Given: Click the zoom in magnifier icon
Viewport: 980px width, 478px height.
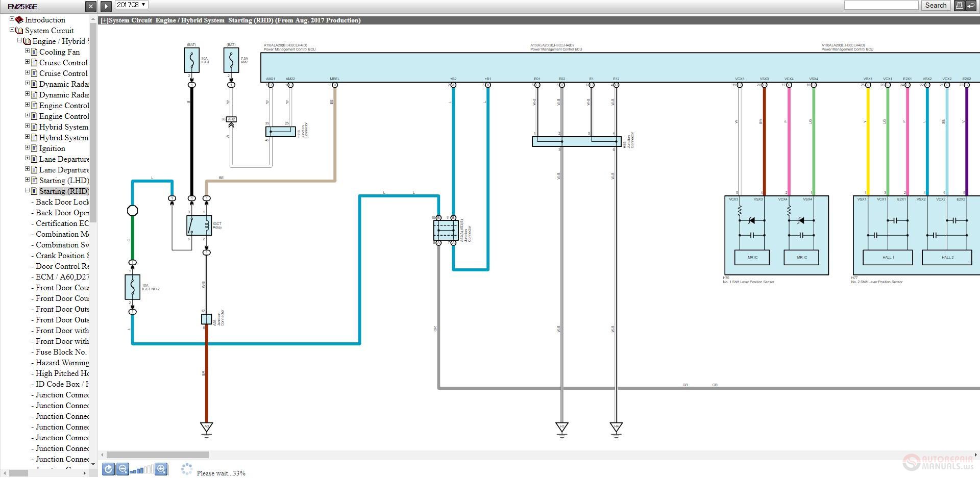Looking at the screenshot, I should pos(161,469).
